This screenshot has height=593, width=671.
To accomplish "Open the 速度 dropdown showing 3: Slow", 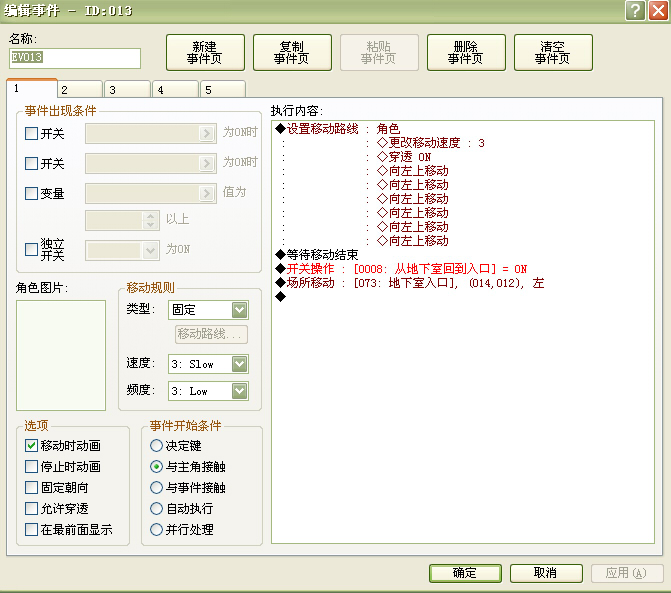I will click(208, 364).
